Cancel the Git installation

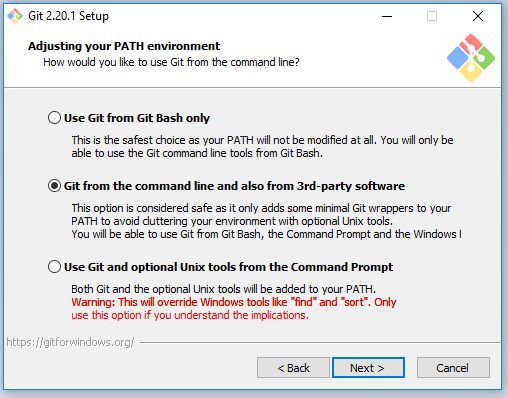click(x=453, y=368)
